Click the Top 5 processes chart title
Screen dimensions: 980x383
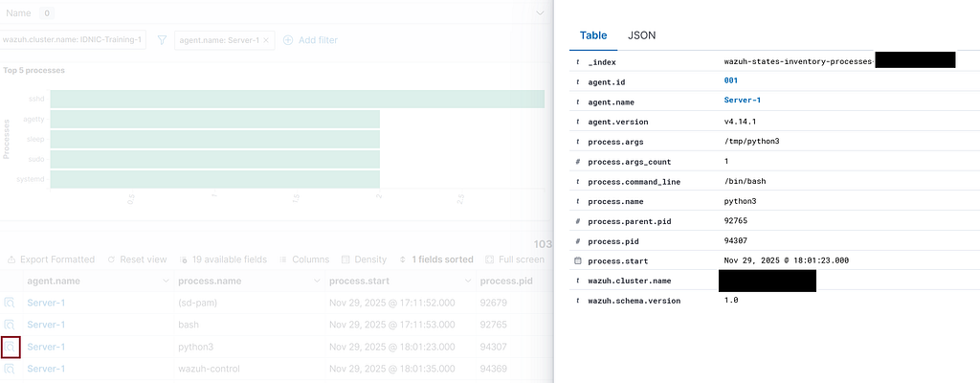point(33,70)
